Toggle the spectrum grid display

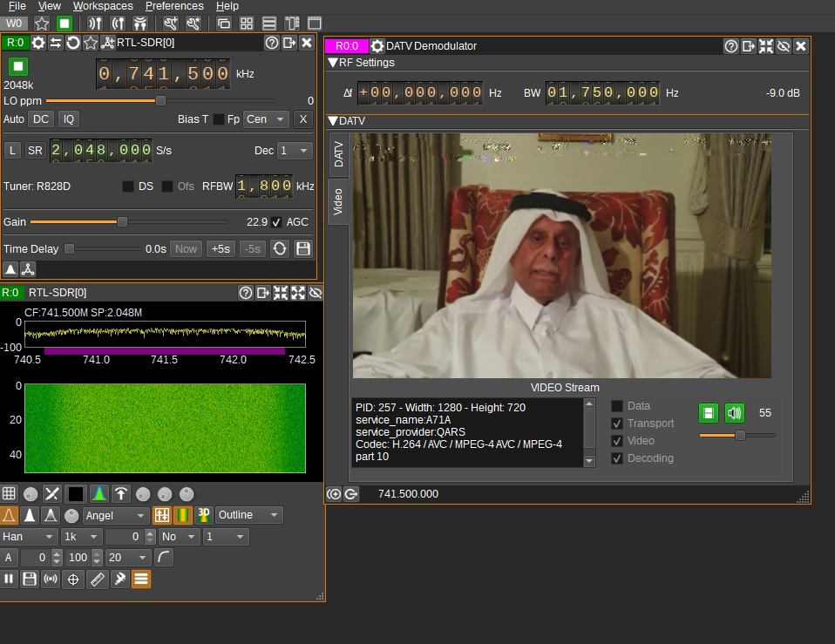tap(10, 494)
